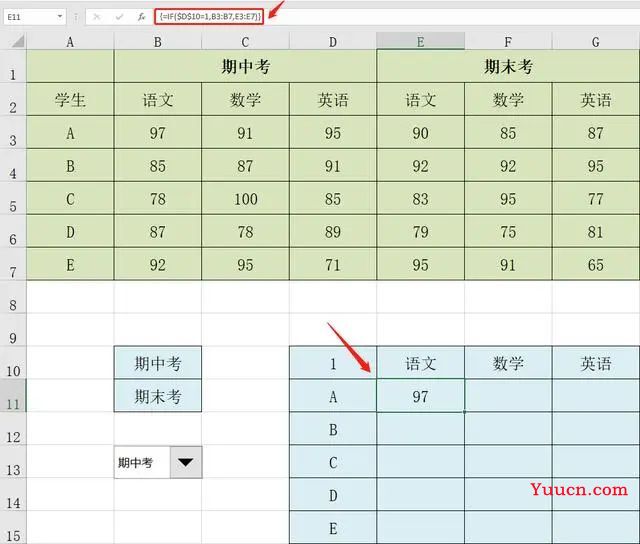Select the cell with value 79

pyautogui.click(x=420, y=231)
